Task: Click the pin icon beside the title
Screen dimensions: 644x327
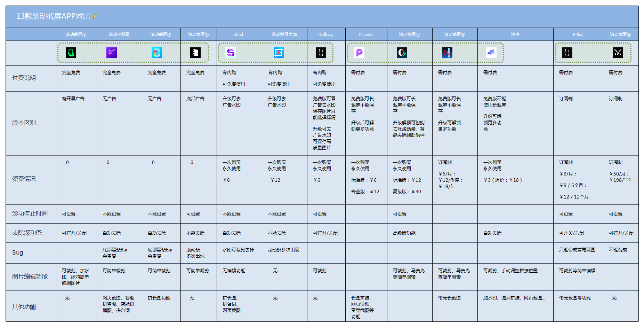Action: pos(95,16)
